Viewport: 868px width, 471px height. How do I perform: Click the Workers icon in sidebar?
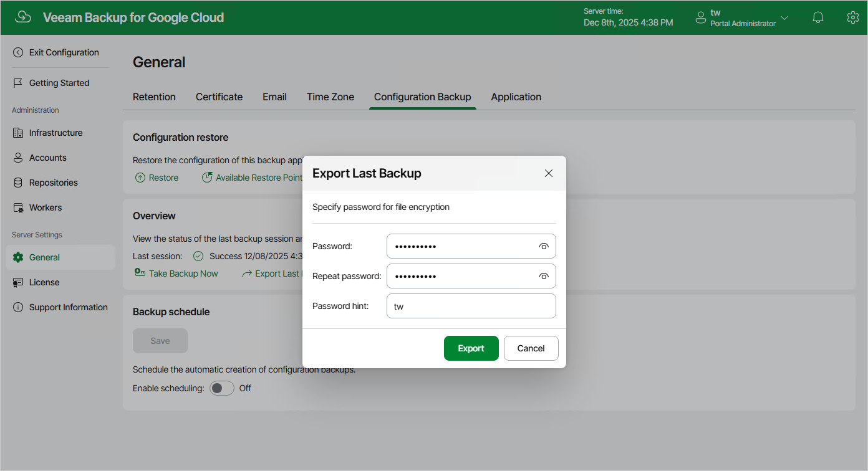point(18,207)
